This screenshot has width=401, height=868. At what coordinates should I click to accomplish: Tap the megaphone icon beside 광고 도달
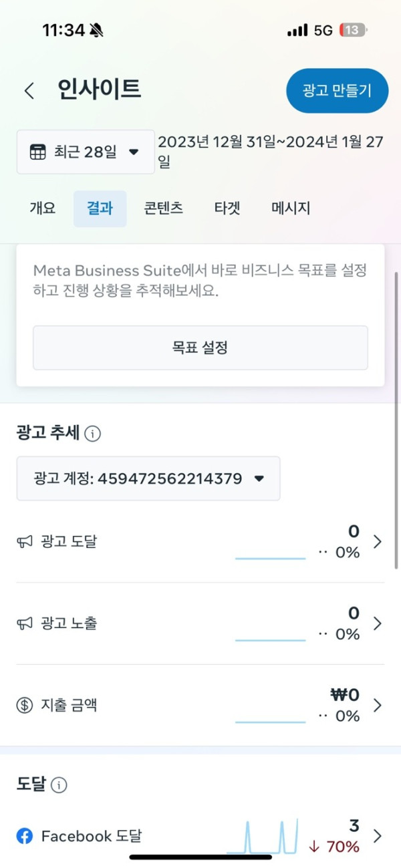tap(24, 541)
